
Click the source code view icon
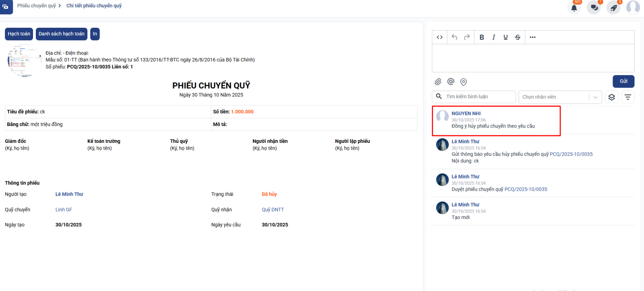[x=440, y=37]
